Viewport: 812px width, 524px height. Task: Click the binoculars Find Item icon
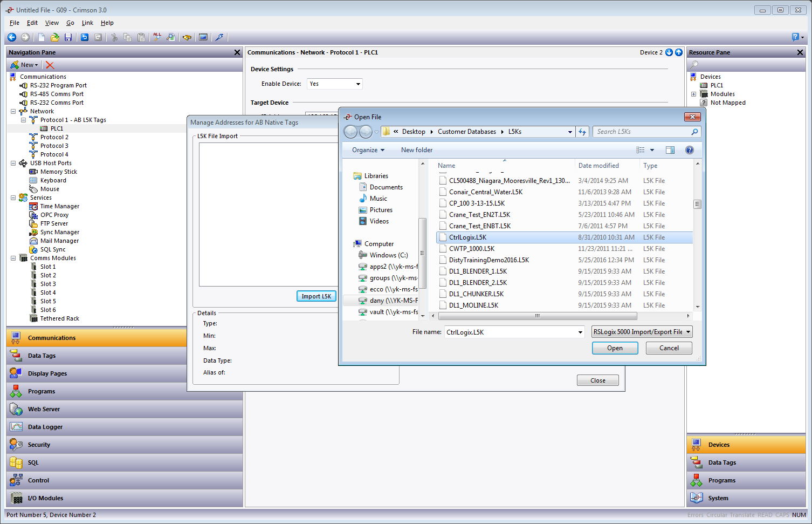click(187, 37)
